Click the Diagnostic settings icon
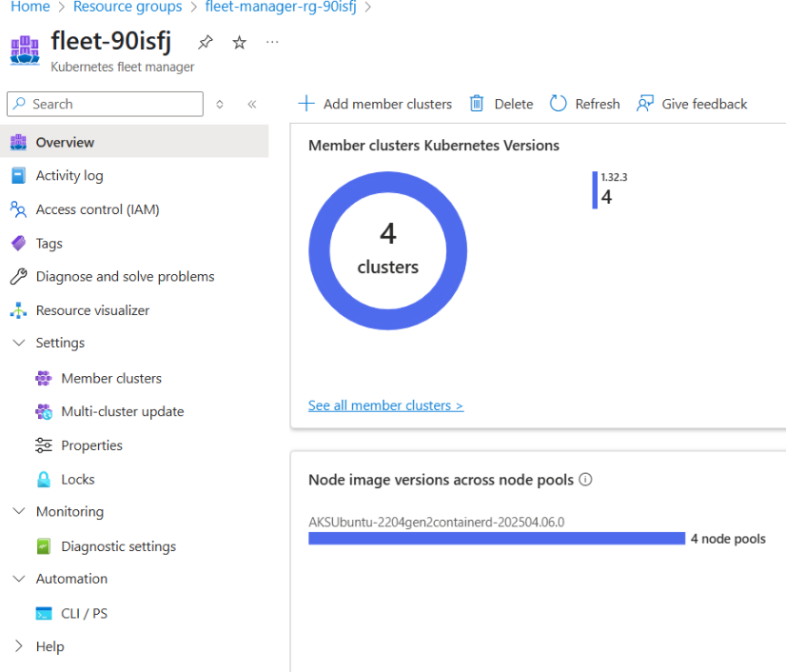The width and height of the screenshot is (786, 672). (44, 546)
